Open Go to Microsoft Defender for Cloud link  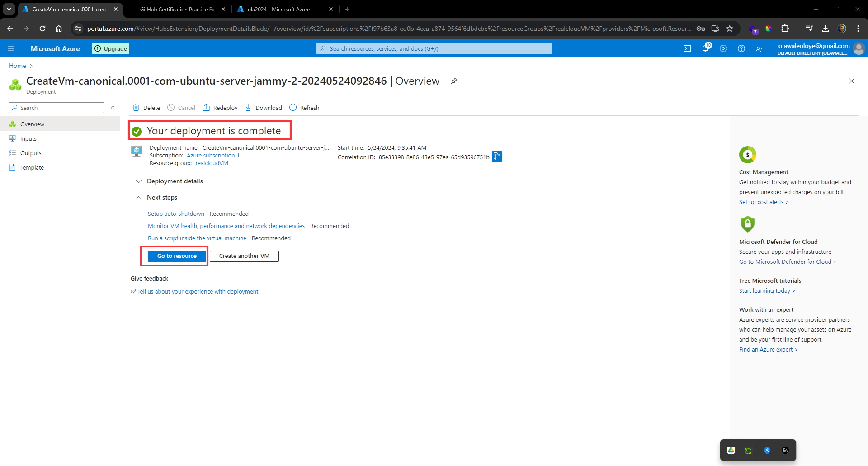point(788,262)
